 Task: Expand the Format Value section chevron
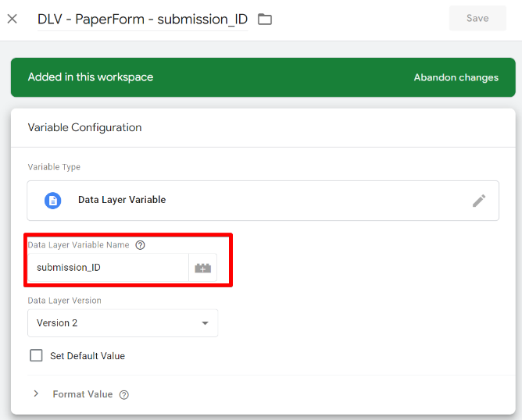click(x=36, y=394)
